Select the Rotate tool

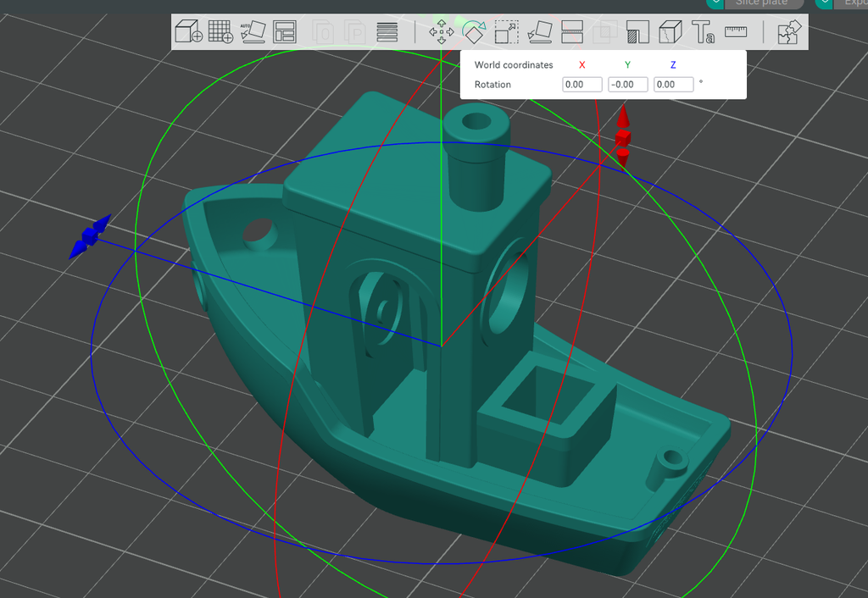(x=474, y=34)
